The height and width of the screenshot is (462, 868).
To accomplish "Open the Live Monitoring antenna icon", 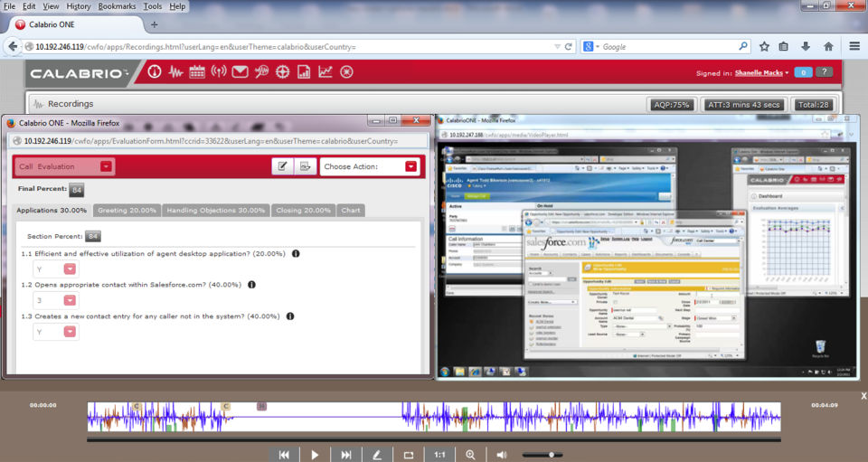I will point(219,72).
